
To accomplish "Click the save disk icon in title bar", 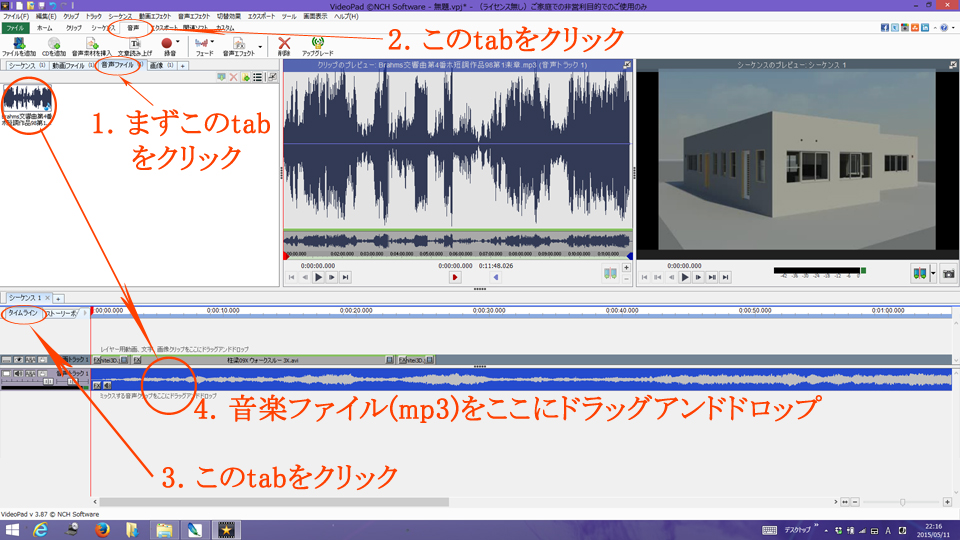I will point(42,6).
